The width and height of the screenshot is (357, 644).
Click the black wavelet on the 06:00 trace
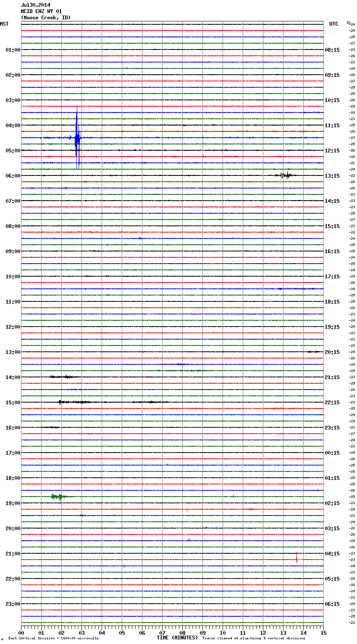(x=286, y=175)
